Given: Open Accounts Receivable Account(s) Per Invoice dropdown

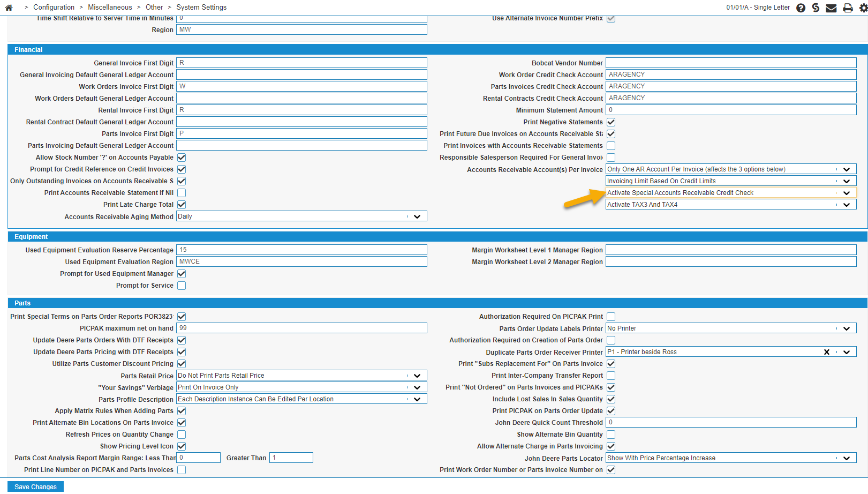Looking at the screenshot, I should 731,169.
